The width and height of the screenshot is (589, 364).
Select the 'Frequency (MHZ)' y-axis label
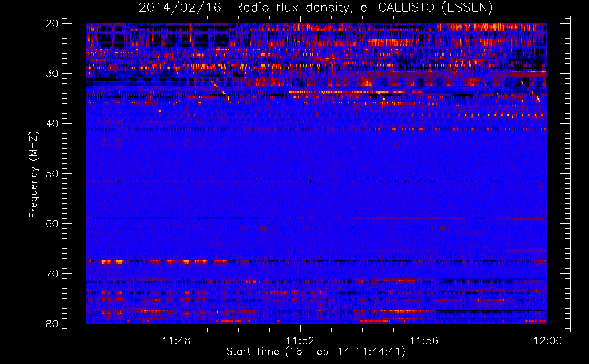coord(33,174)
